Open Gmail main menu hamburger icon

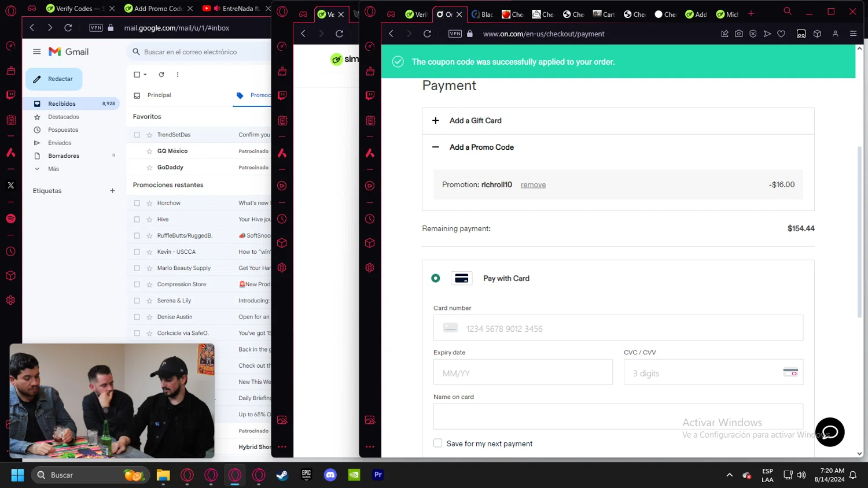[36, 51]
